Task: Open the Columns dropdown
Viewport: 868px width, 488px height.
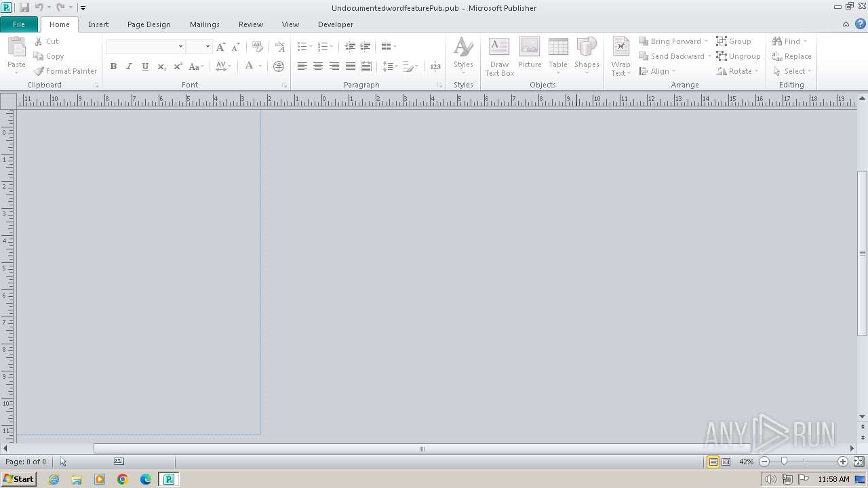Action: (389, 47)
